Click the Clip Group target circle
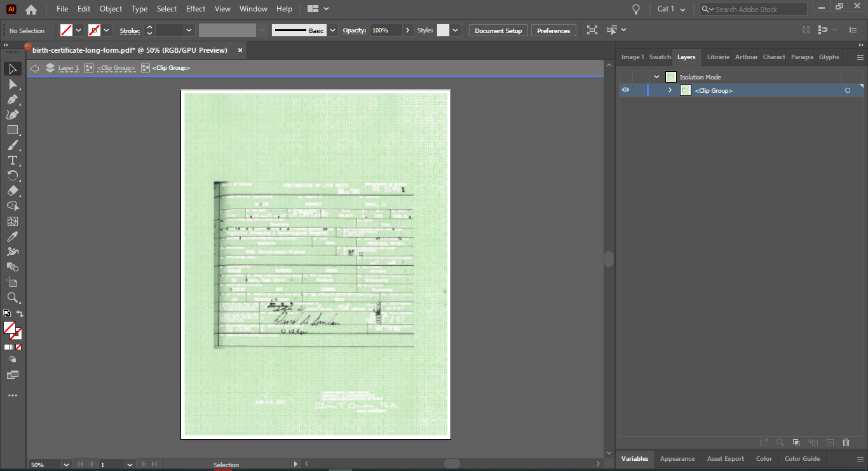This screenshot has height=471, width=868. 847,91
